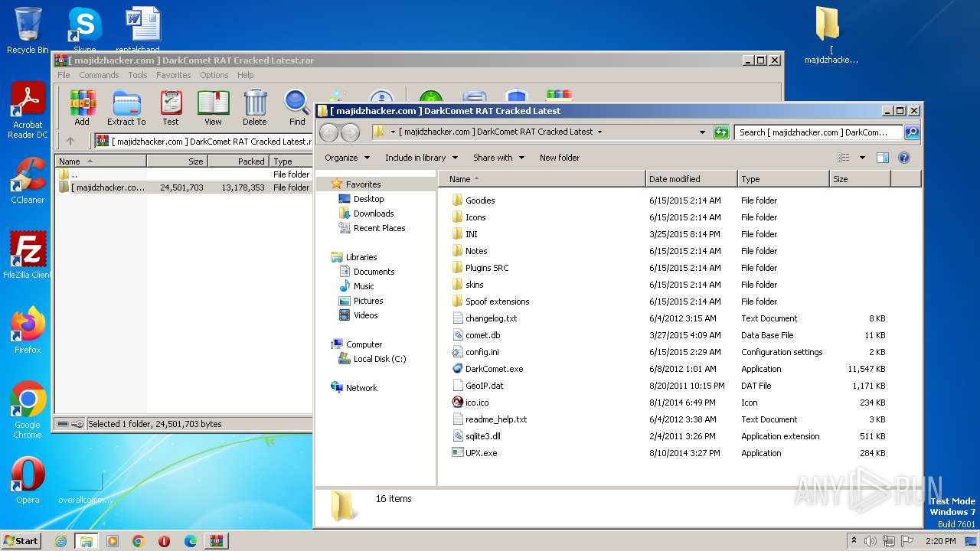Screen dimensions: 980x551
Task: Open WinRAR File menu
Action: click(x=64, y=75)
